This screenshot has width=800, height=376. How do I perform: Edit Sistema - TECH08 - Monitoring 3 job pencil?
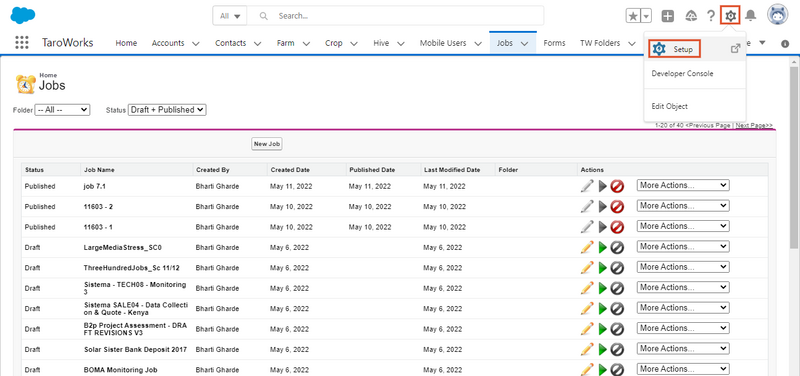coord(587,288)
